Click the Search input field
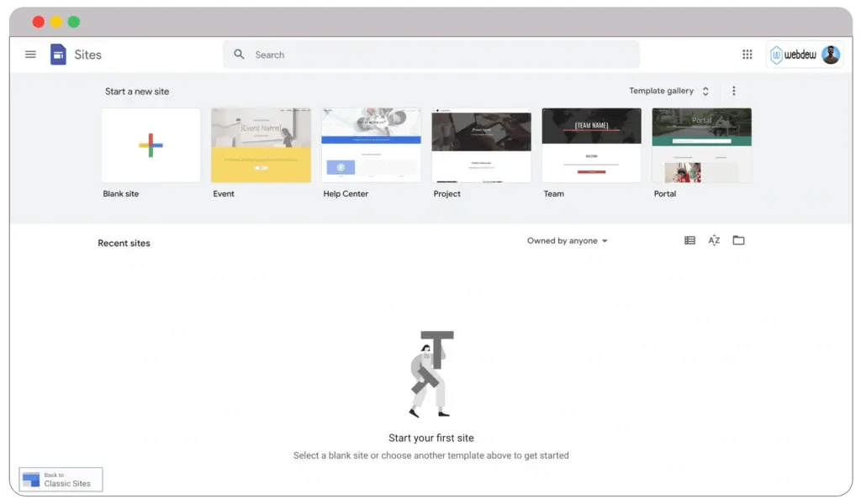The width and height of the screenshot is (861, 504). 437,55
